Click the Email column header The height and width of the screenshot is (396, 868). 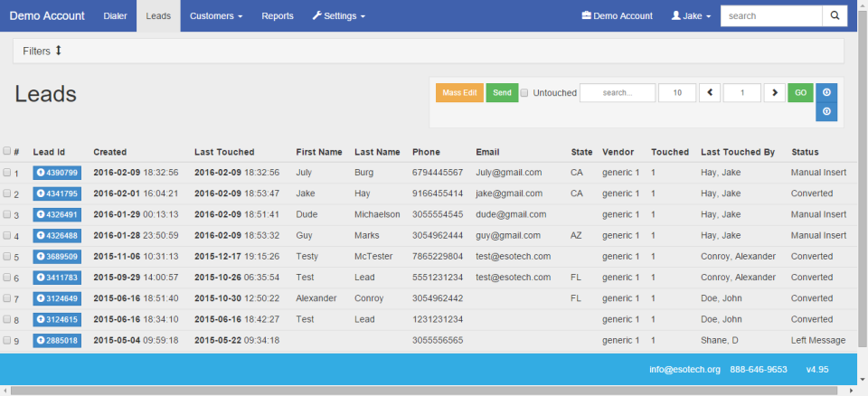(x=487, y=152)
